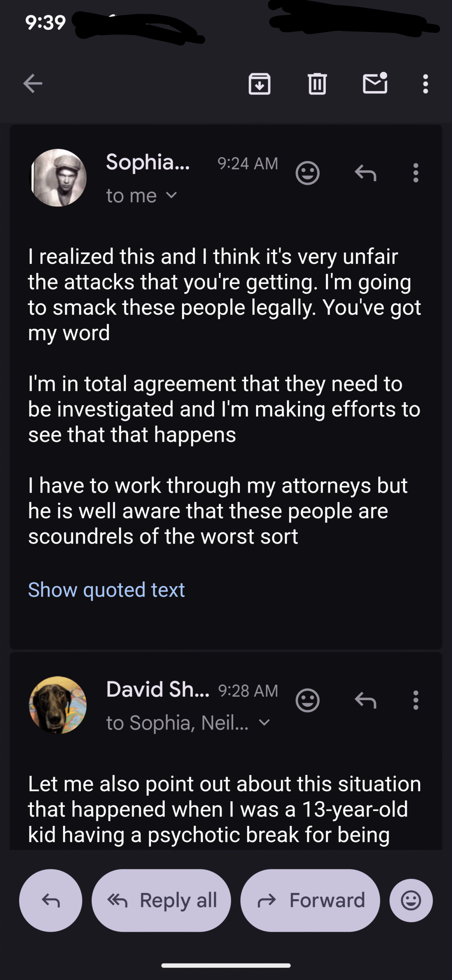Screen dimensions: 452x980
Task: Mark the email as unread
Action: point(375,83)
